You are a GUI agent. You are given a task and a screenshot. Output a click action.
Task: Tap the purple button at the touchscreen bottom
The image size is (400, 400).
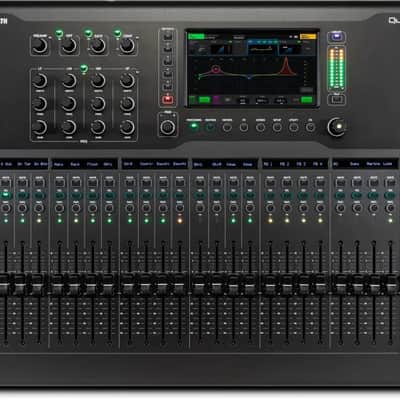point(216,99)
